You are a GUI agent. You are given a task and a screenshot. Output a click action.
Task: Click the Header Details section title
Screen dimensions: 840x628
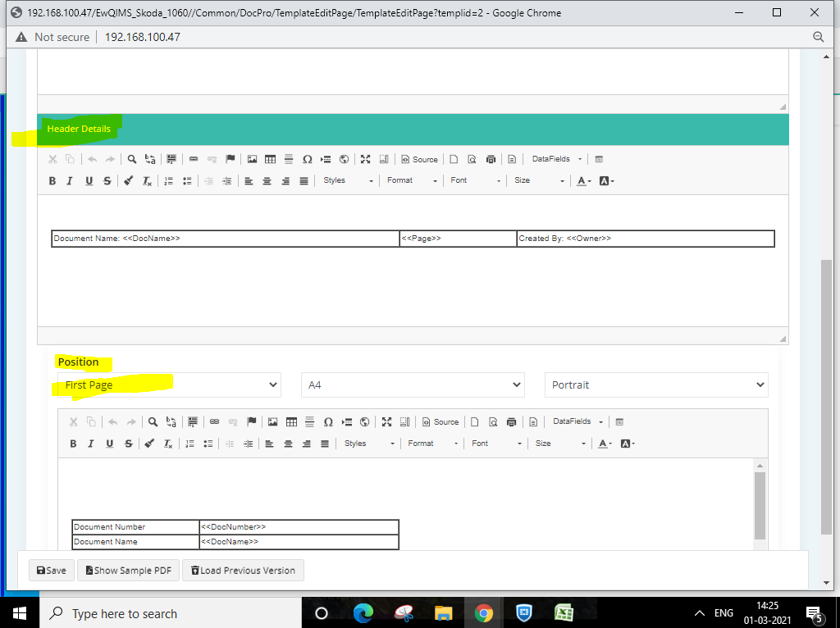[79, 129]
